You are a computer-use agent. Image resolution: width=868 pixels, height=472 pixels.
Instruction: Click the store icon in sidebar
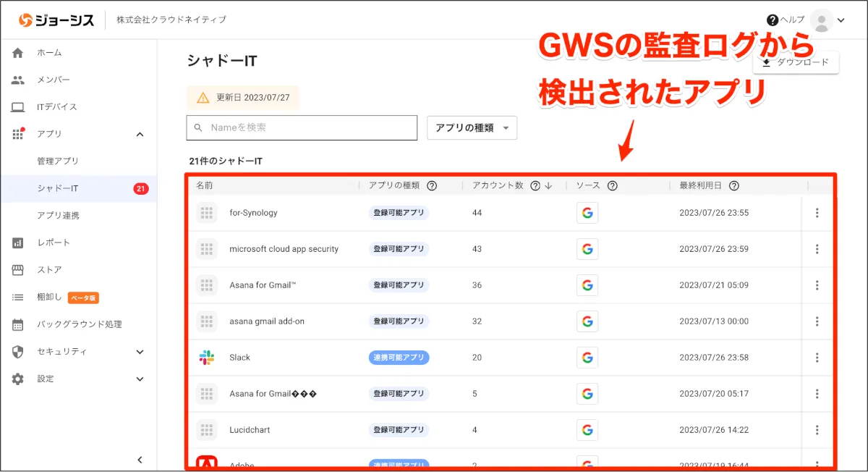tap(18, 270)
